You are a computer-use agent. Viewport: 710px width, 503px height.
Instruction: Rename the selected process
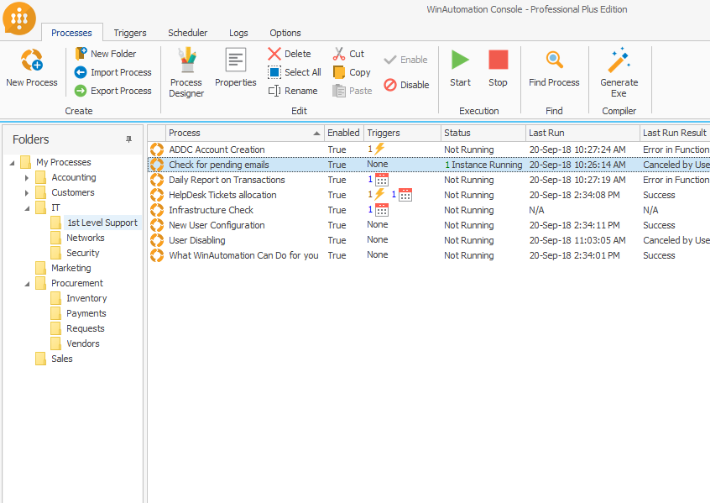click(293, 91)
